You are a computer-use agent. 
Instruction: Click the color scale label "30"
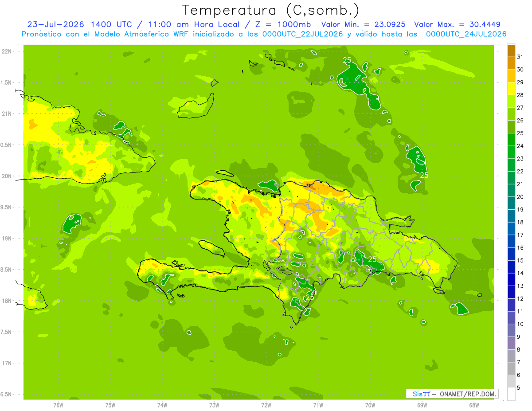520,70
